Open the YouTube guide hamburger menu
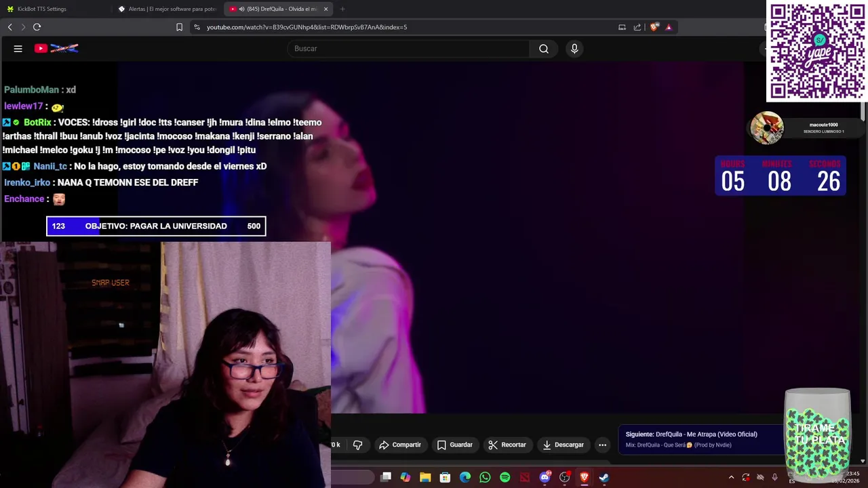This screenshot has height=488, width=868. point(18,49)
